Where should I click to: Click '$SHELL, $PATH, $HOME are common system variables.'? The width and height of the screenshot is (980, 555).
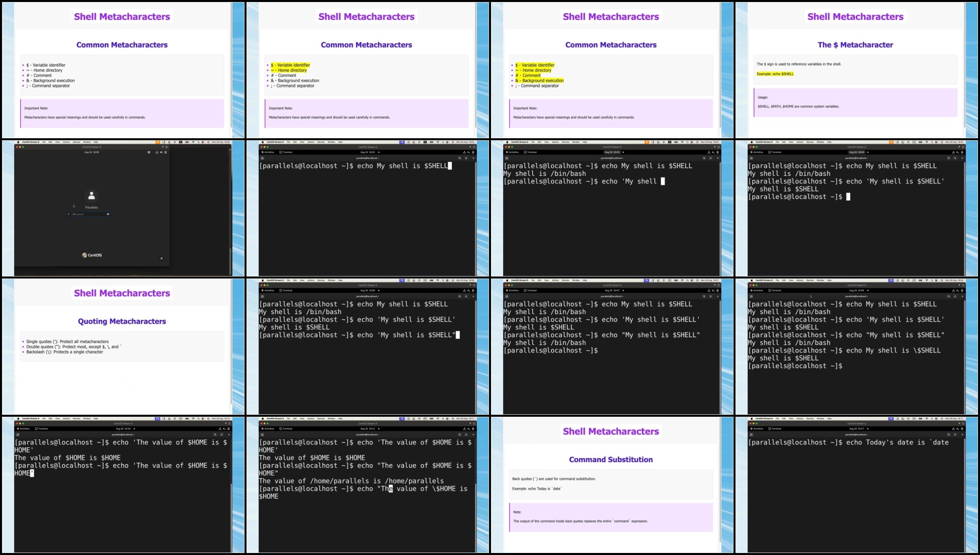tap(798, 107)
